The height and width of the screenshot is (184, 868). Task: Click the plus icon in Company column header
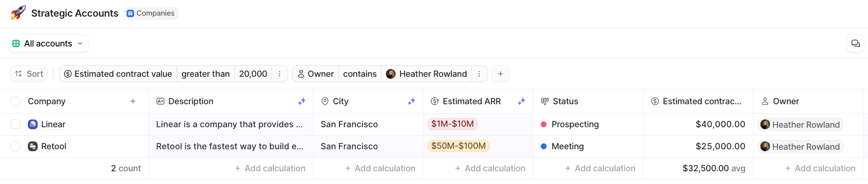pyautogui.click(x=133, y=101)
